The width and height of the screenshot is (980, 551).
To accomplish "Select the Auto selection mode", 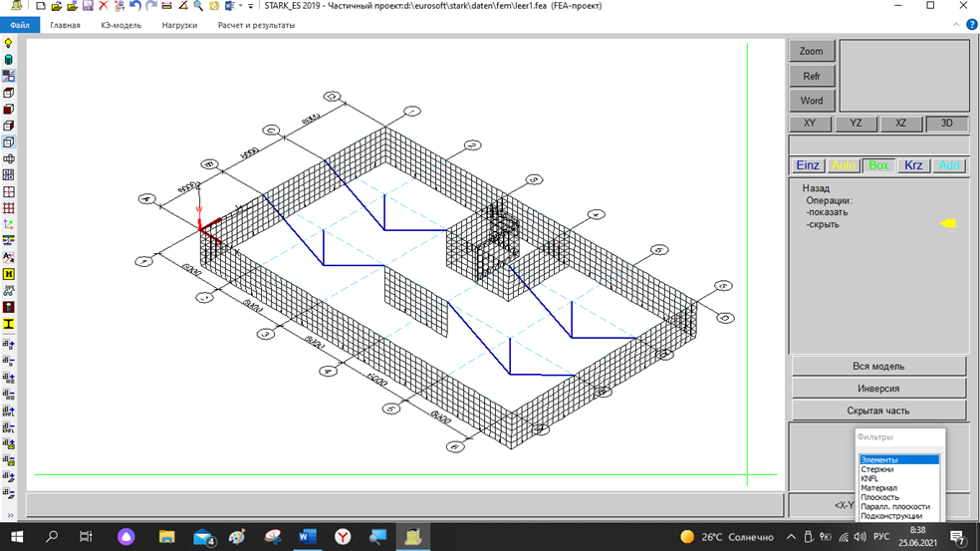I will click(x=843, y=165).
